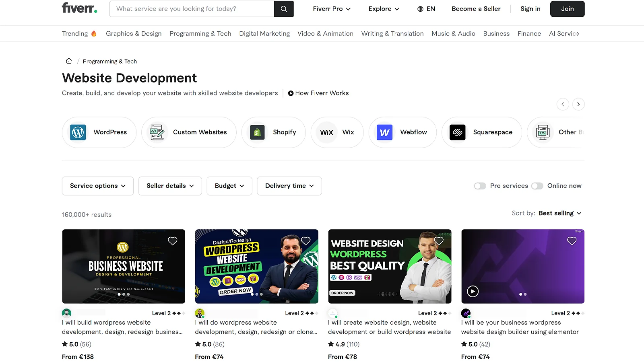Enable the Online now toggle
644x362 pixels.
[x=537, y=186]
